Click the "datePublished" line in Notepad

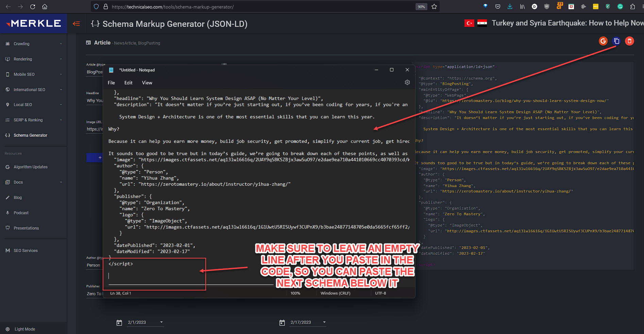click(155, 245)
